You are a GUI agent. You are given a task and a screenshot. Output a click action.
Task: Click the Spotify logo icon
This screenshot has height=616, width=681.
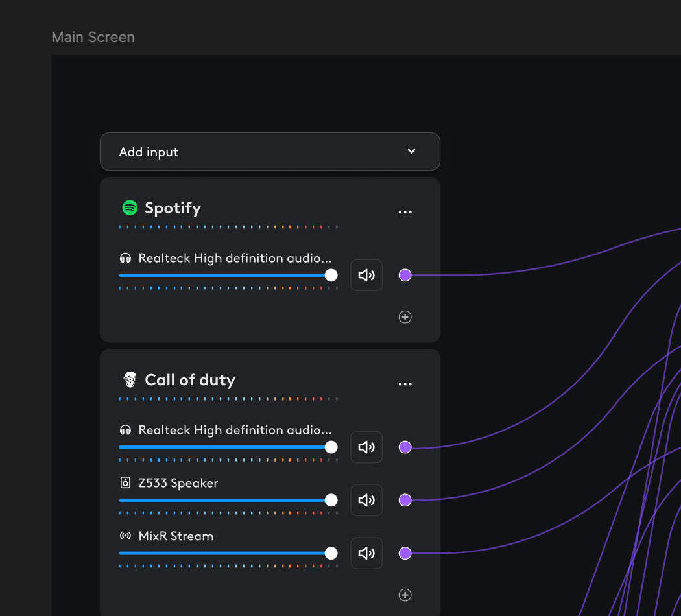click(x=130, y=208)
